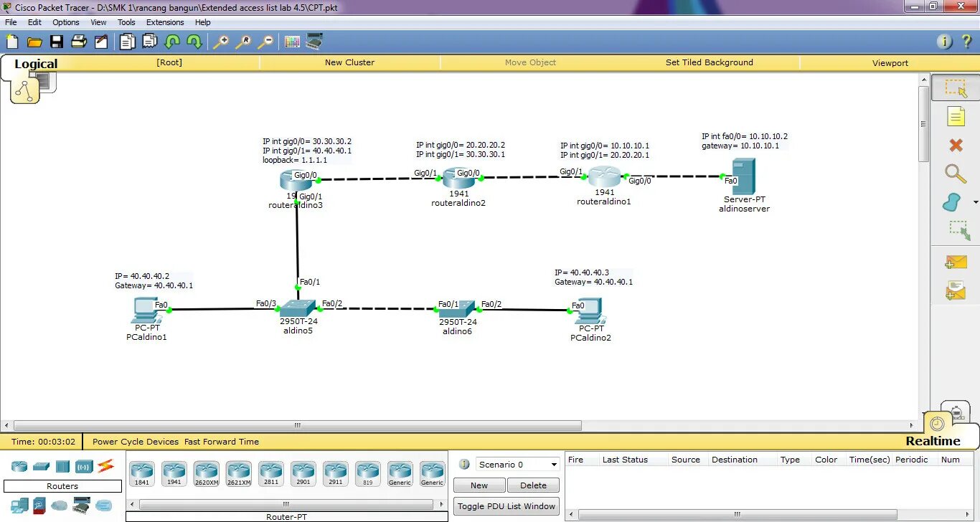The width and height of the screenshot is (980, 522).
Task: Open the View menu
Action: point(98,22)
